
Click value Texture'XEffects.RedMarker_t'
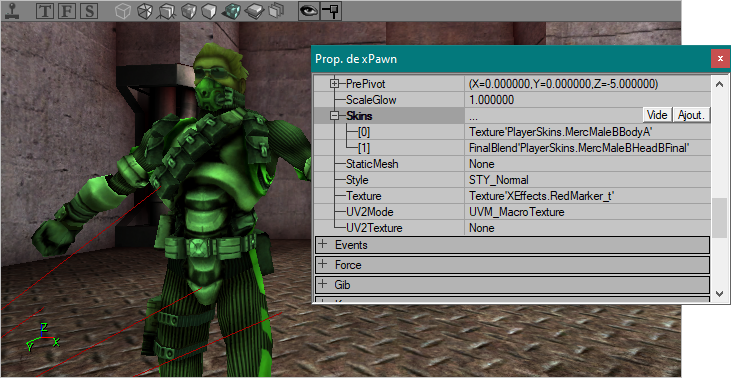[541, 196]
